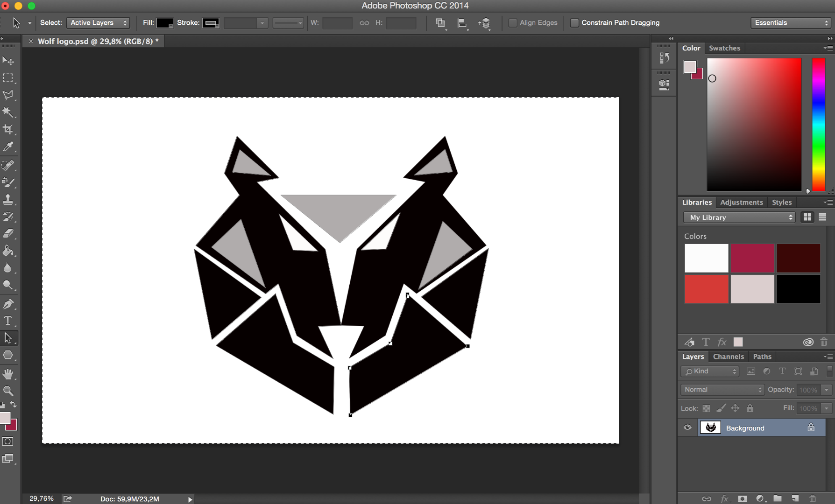Viewport: 835px width, 504px height.
Task: Swap foreground and background colors
Action: pyautogui.click(x=14, y=405)
